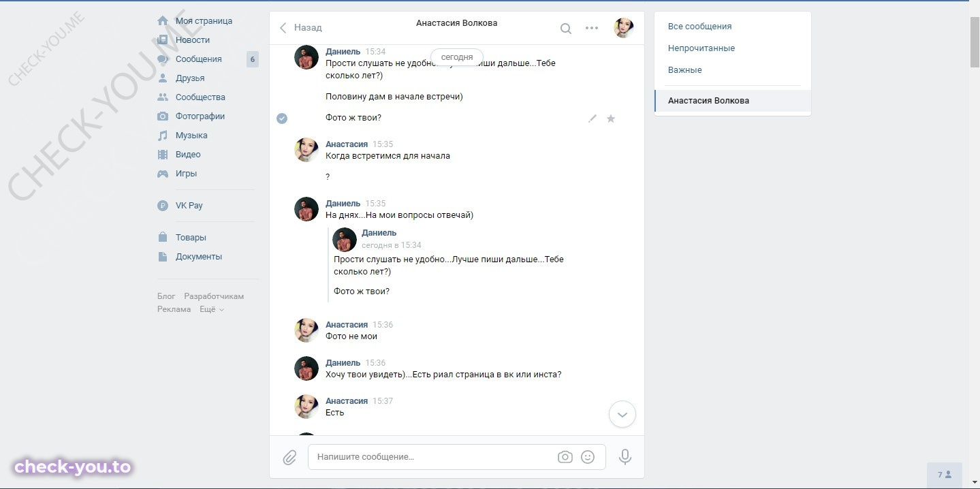Record voice message with microphone icon
Image resolution: width=980 pixels, height=489 pixels.
(625, 457)
